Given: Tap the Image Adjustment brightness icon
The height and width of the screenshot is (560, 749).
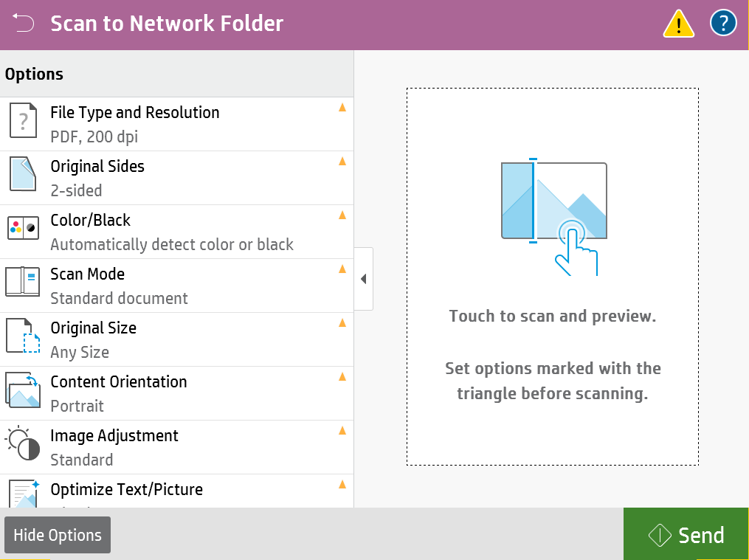Looking at the screenshot, I should click(x=23, y=444).
